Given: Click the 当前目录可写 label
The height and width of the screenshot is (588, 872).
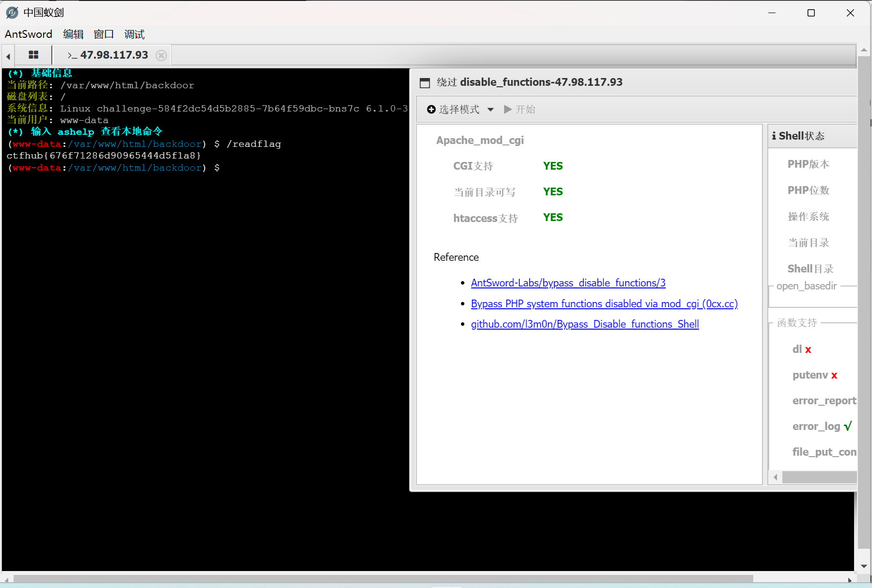Looking at the screenshot, I should pos(485,192).
